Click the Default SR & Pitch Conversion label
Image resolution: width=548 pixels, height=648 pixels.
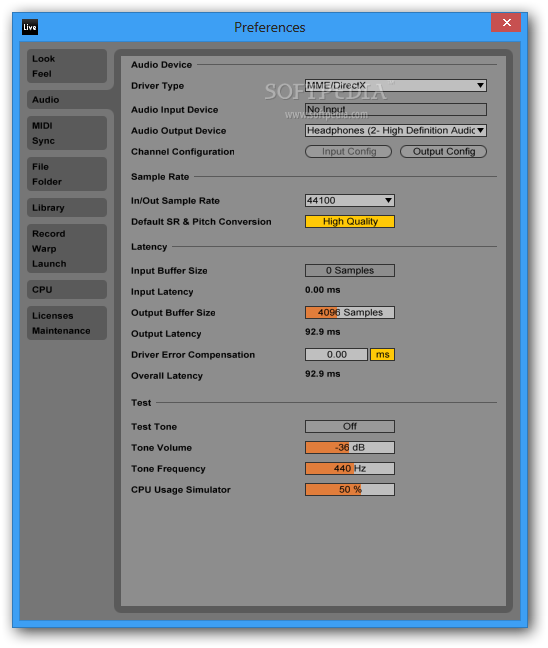201,222
